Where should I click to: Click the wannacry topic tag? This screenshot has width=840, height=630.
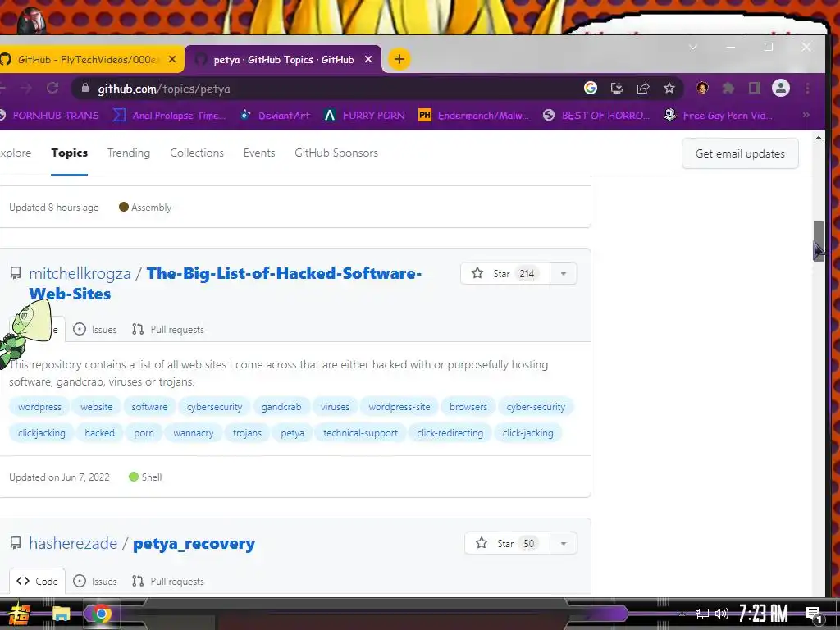click(194, 433)
